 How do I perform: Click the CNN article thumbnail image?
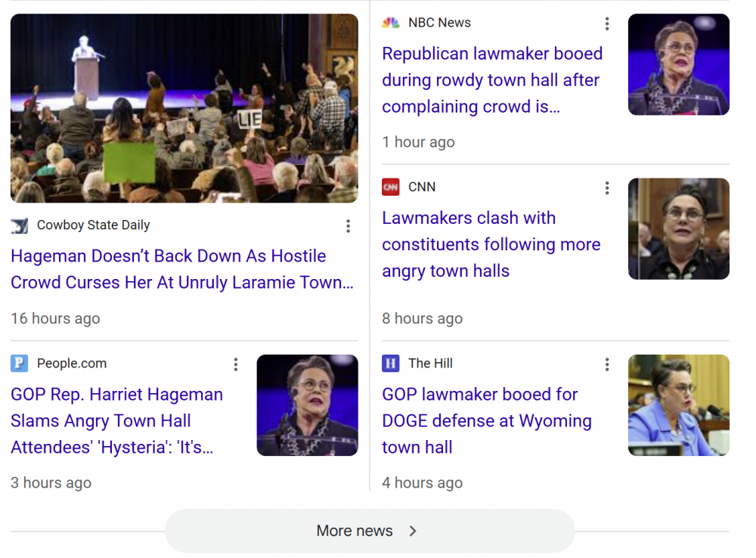pos(678,229)
